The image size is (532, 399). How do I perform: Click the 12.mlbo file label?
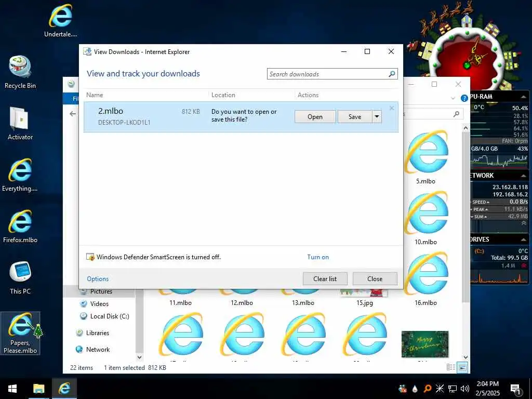(x=242, y=303)
